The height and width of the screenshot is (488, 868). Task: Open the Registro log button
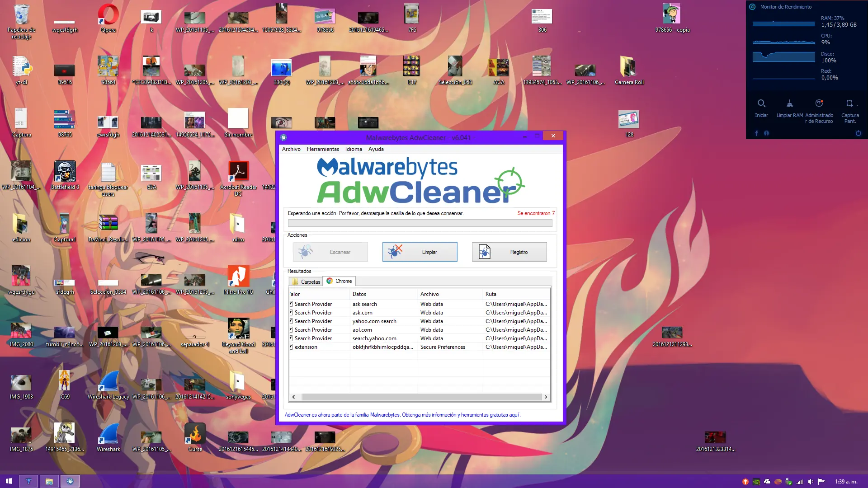click(509, 252)
